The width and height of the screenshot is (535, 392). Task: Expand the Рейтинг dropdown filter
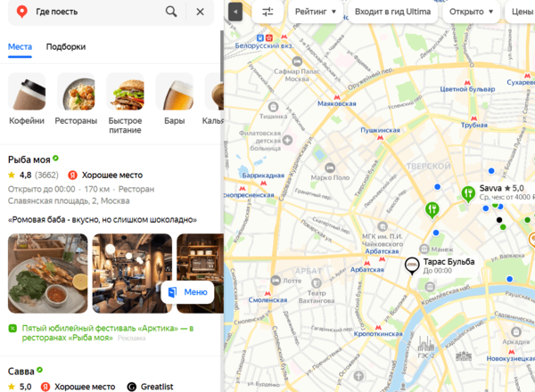[316, 12]
